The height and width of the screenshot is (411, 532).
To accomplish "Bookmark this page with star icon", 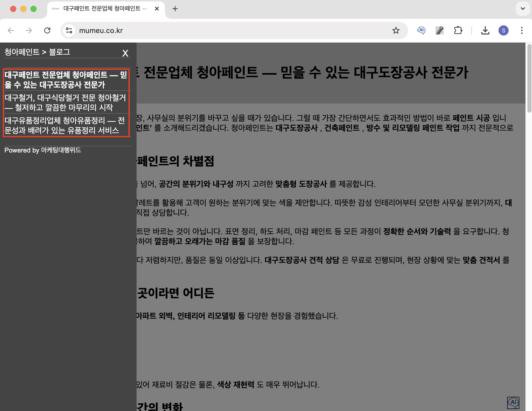I will (x=396, y=31).
